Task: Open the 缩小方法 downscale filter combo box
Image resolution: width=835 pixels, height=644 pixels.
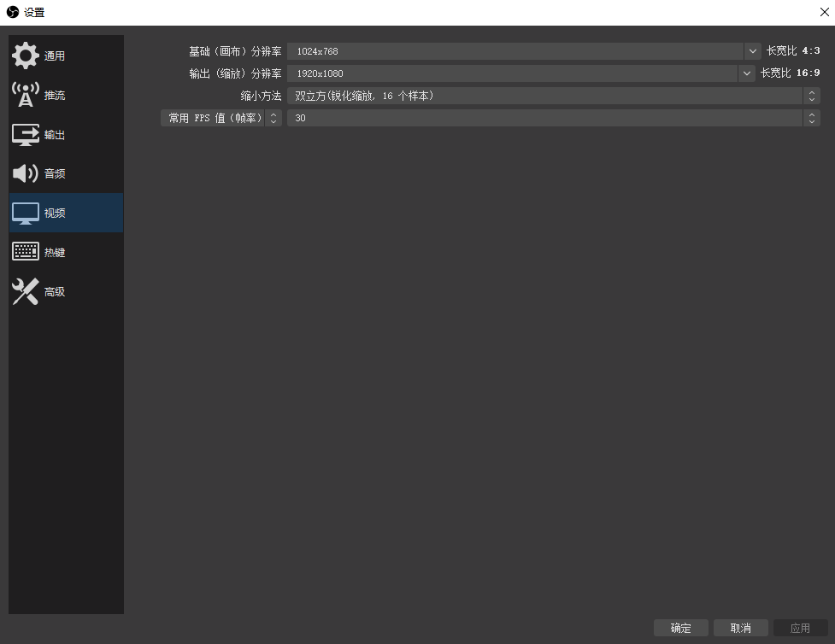Action: pos(553,96)
